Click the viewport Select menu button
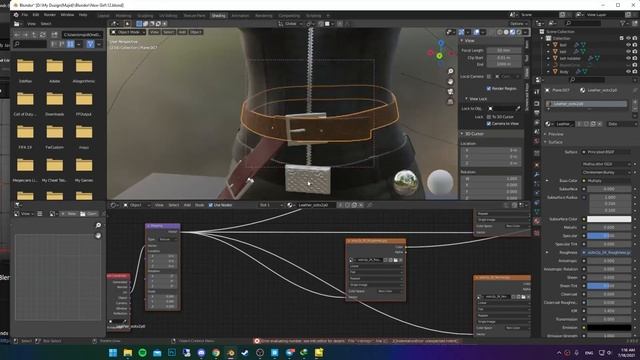 tap(169, 32)
